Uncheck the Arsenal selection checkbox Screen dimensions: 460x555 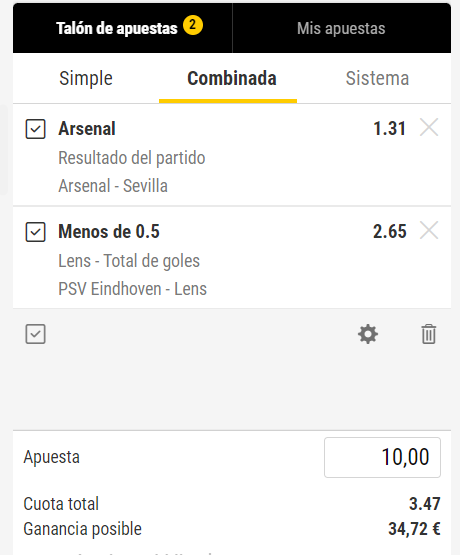pos(35,129)
